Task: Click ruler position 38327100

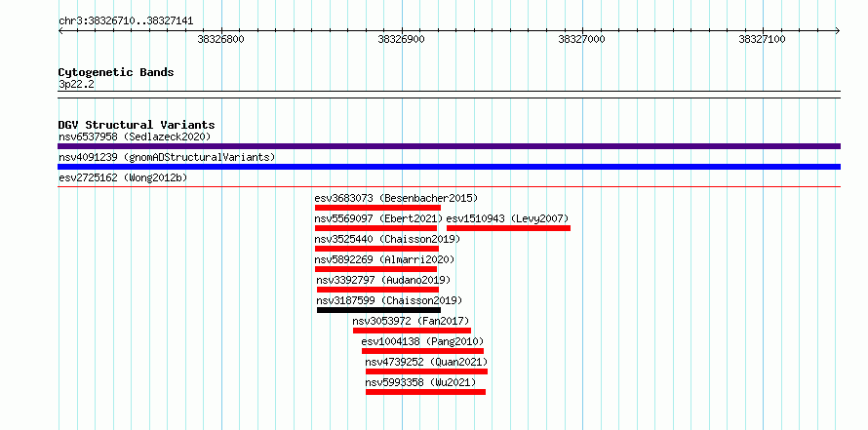Action: click(x=762, y=39)
